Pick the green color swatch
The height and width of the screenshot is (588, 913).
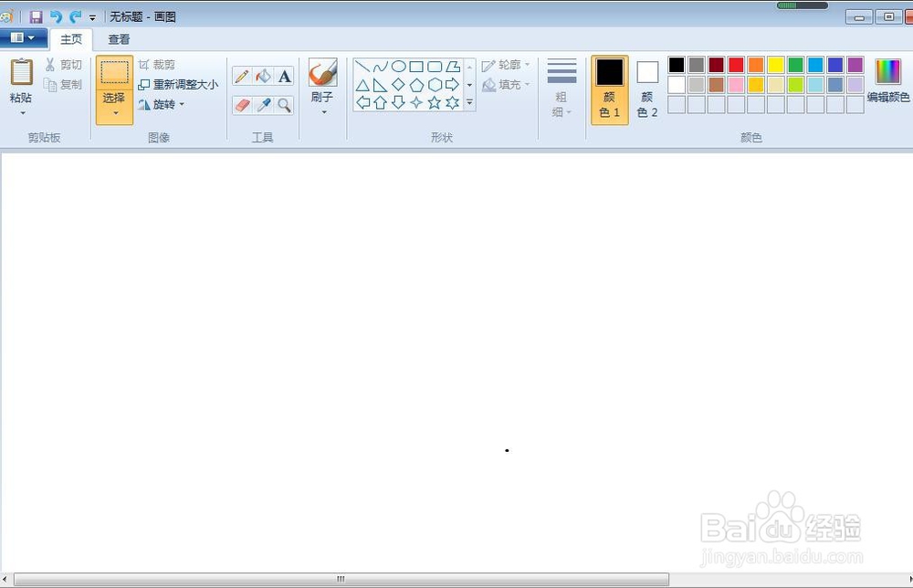(x=795, y=65)
